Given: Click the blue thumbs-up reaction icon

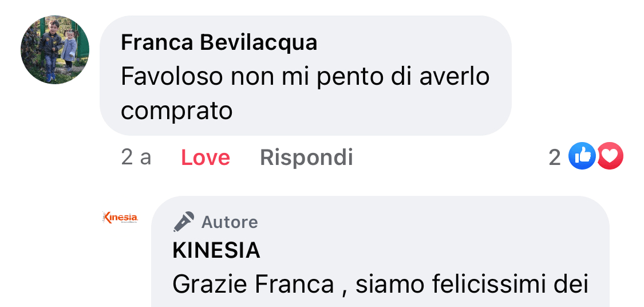Looking at the screenshot, I should click(582, 156).
